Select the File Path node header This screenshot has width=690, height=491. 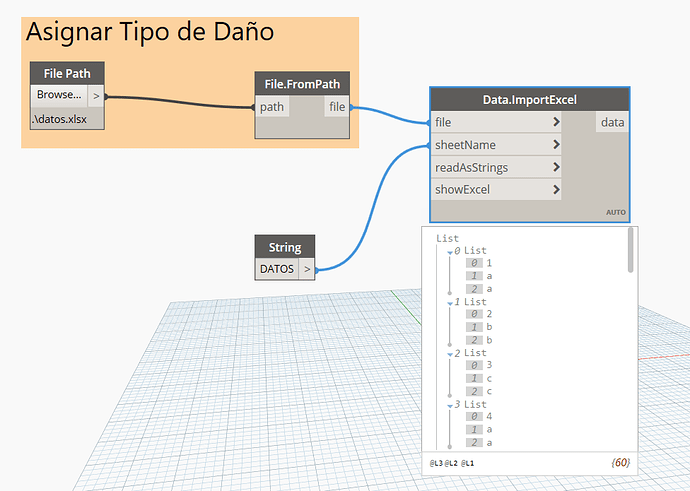(67, 73)
